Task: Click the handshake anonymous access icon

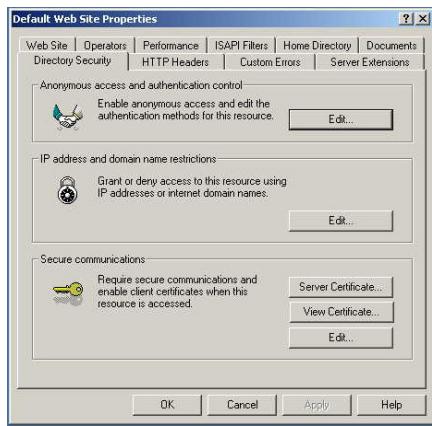Action: (68, 117)
